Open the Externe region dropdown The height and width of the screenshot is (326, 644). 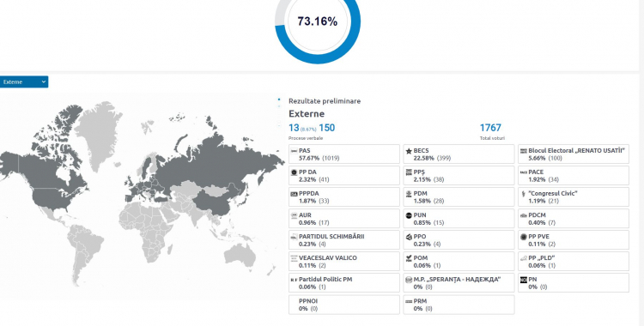[x=23, y=81]
